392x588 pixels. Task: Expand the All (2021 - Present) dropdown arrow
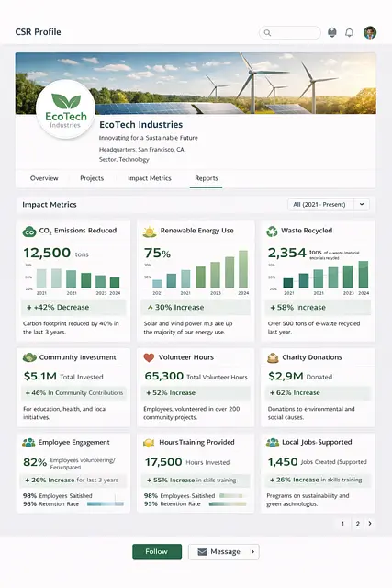point(362,204)
